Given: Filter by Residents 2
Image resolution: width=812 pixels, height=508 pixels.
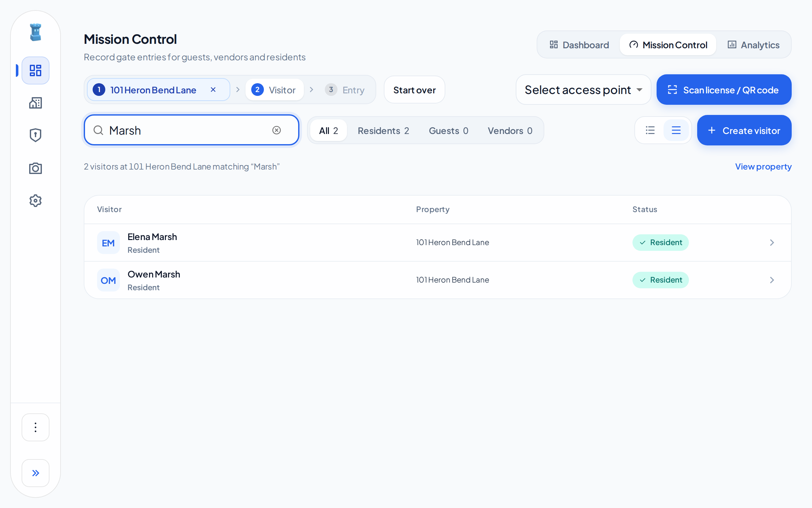Looking at the screenshot, I should click(383, 131).
